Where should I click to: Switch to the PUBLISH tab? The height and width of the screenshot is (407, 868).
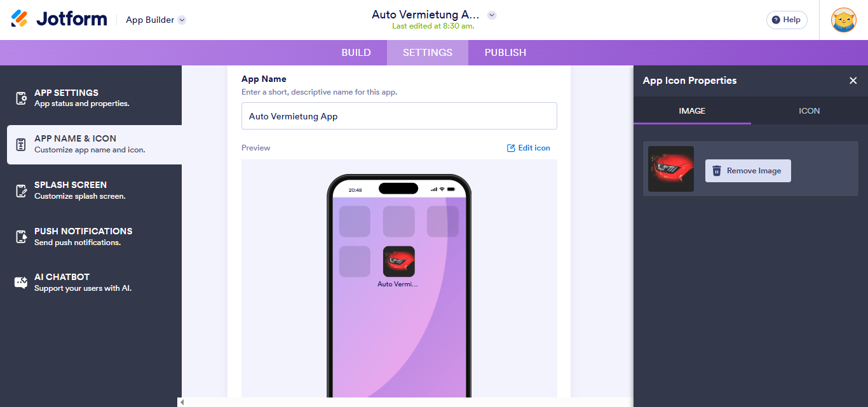505,53
